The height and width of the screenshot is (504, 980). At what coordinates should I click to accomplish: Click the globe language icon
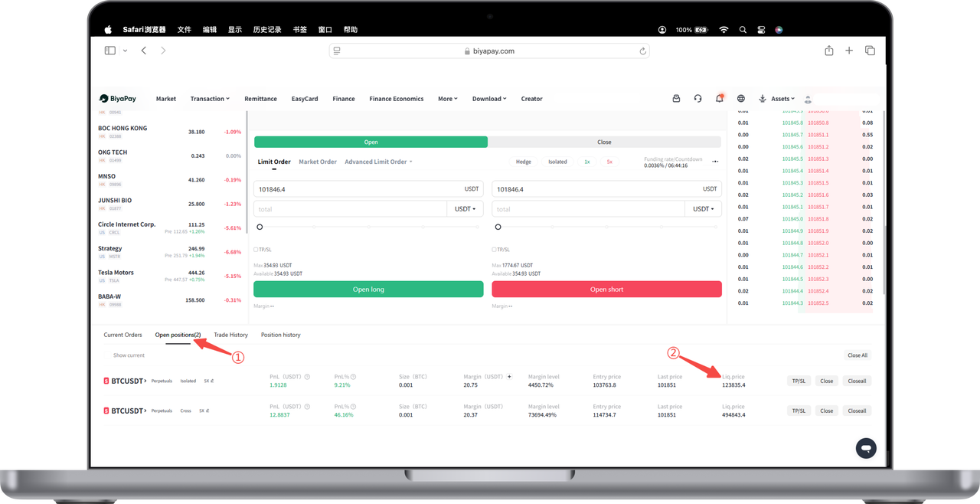click(741, 99)
